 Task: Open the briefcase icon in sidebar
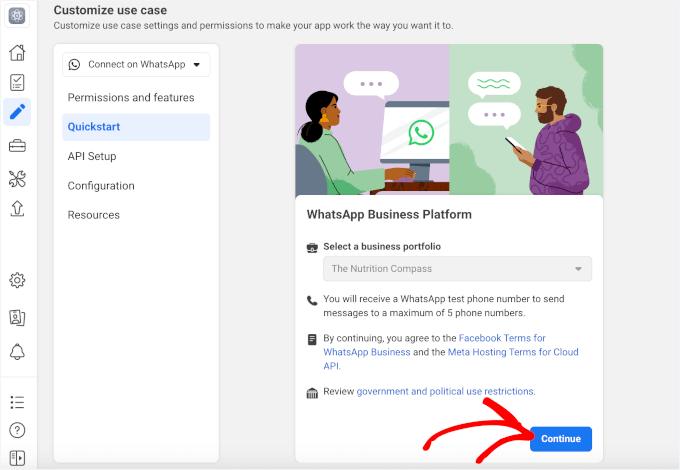pyautogui.click(x=17, y=146)
